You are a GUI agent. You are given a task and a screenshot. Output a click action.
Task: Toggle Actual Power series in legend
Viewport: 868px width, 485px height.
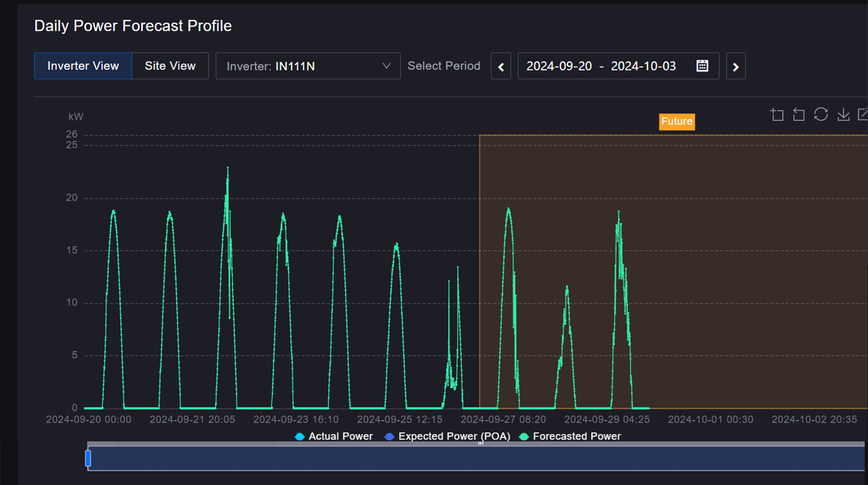334,436
